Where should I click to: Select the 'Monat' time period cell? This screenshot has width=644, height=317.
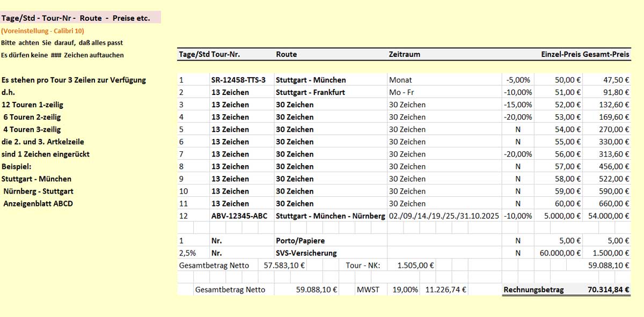400,80
